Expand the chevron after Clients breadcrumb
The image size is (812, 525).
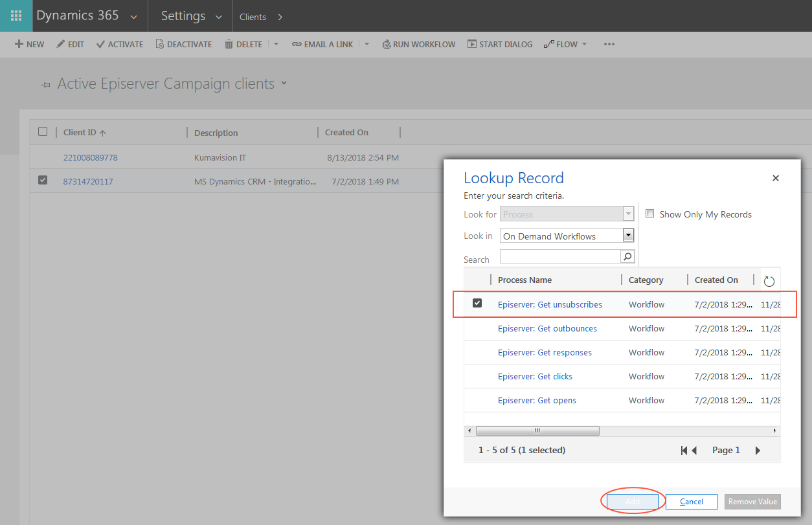280,17
